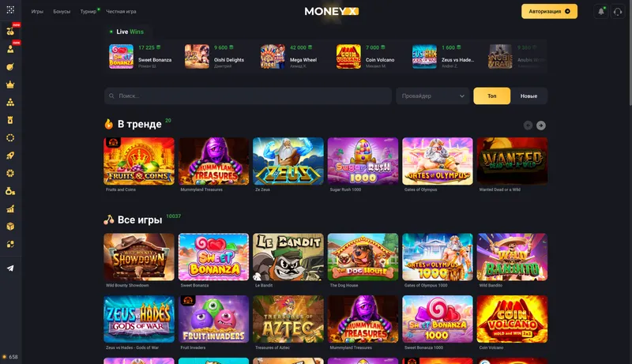Open the rocket icon in the sidebar
632x364 pixels.
(x=10, y=156)
